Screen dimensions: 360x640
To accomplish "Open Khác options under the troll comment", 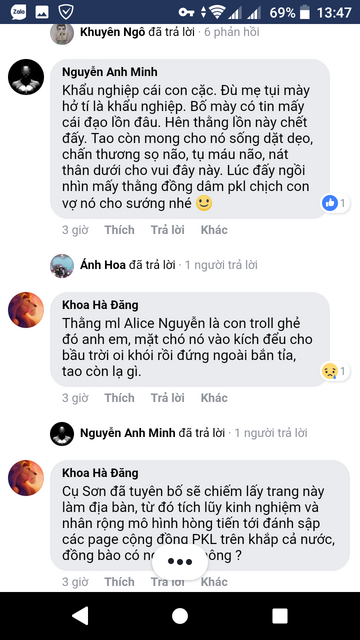I will click(214, 398).
